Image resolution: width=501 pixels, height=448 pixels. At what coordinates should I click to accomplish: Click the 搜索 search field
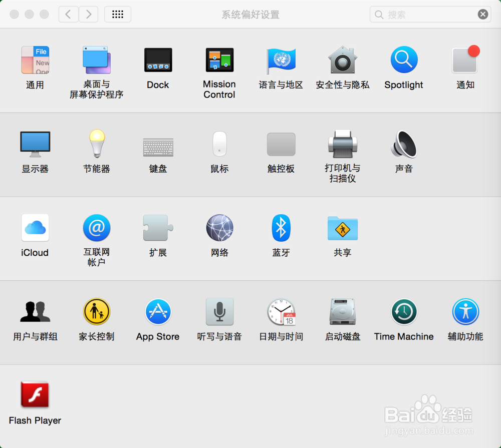pos(430,15)
